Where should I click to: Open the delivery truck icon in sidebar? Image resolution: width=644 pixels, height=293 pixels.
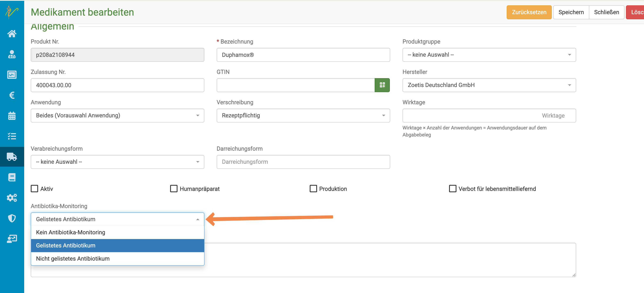click(12, 157)
